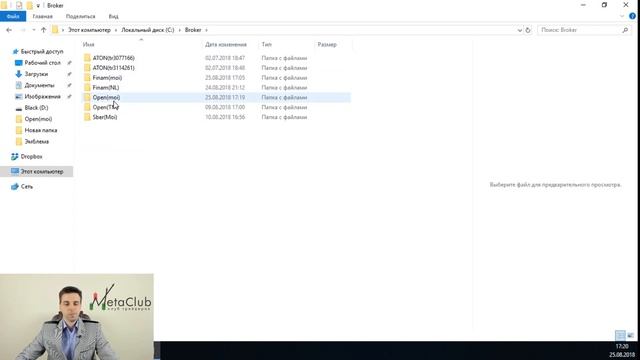Expand chevron after Broker breadcrumb
Image resolution: width=640 pixels, height=360 pixels.
pyautogui.click(x=206, y=30)
